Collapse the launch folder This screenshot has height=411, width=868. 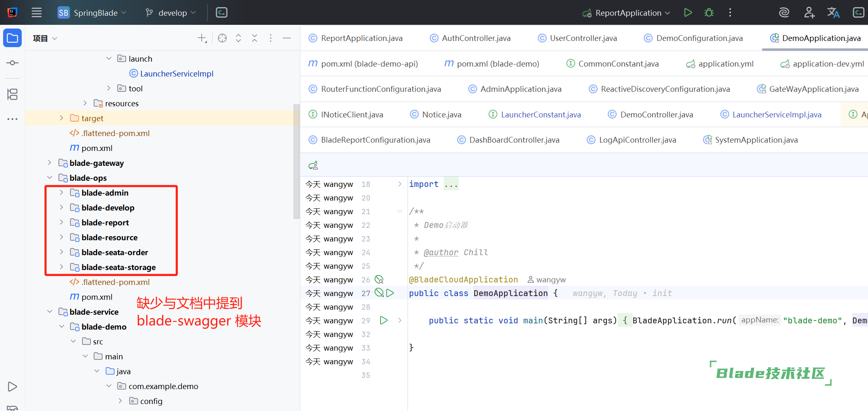tap(109, 59)
